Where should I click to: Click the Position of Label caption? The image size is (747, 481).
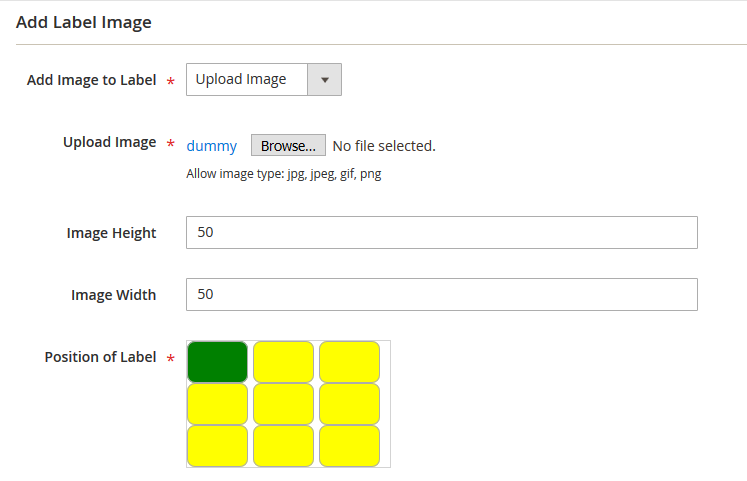coord(100,357)
